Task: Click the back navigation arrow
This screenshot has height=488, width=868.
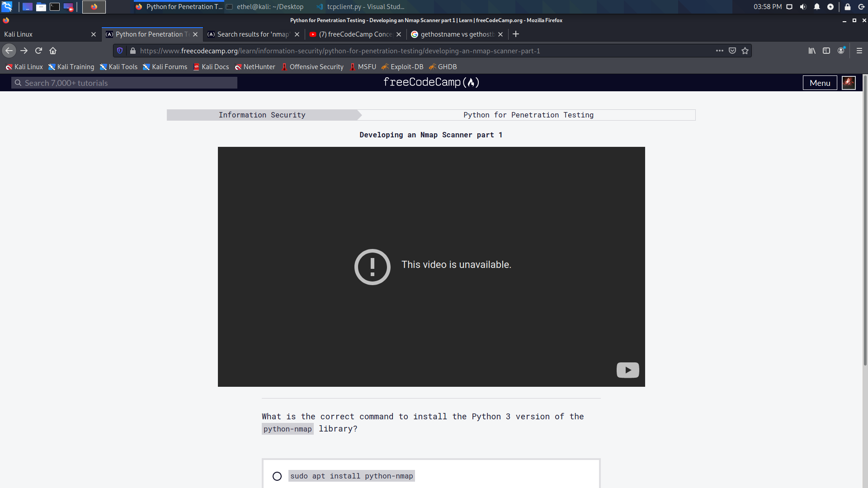Action: (9, 51)
